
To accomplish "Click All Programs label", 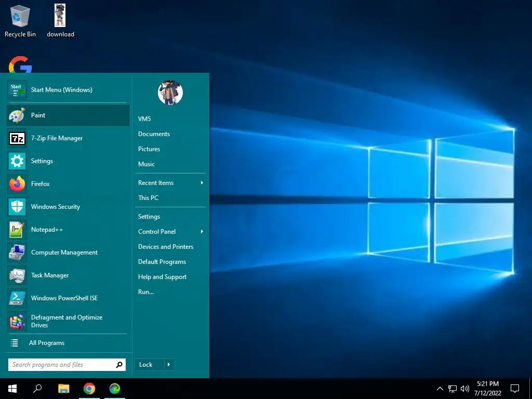I will (x=47, y=343).
